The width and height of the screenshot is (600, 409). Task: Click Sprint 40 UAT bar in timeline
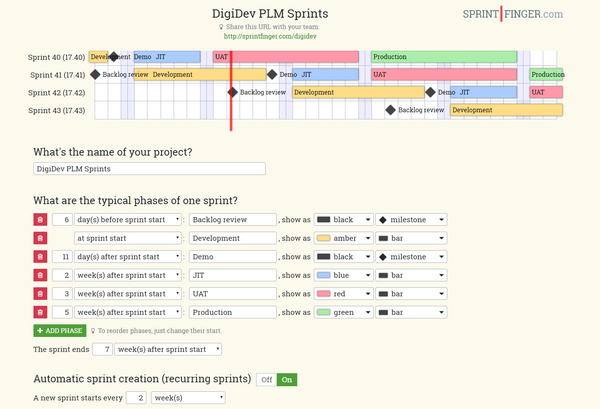[x=286, y=57]
